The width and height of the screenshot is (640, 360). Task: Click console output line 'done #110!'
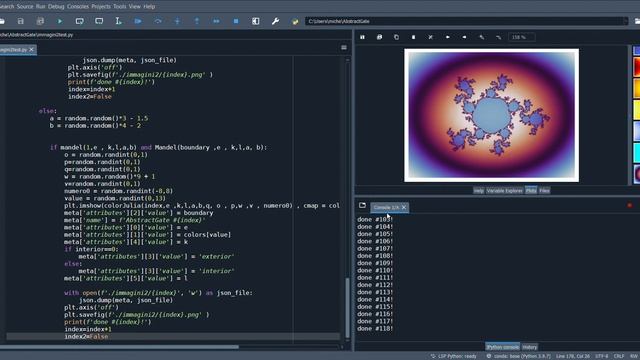click(375, 270)
